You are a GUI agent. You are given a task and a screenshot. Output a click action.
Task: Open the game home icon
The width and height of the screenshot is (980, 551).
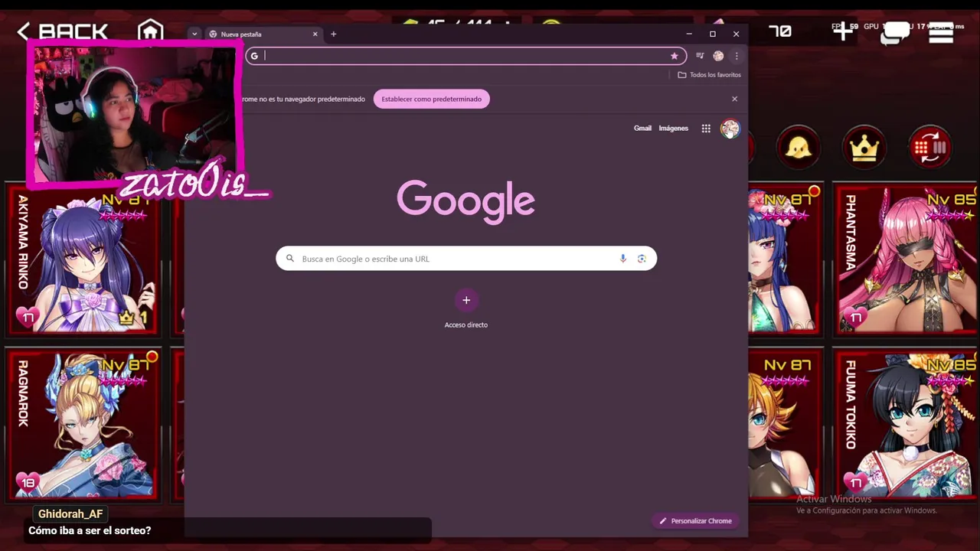coord(150,31)
